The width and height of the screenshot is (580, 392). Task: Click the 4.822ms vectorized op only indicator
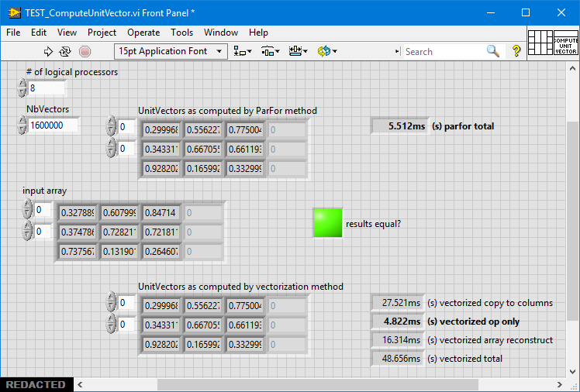397,322
